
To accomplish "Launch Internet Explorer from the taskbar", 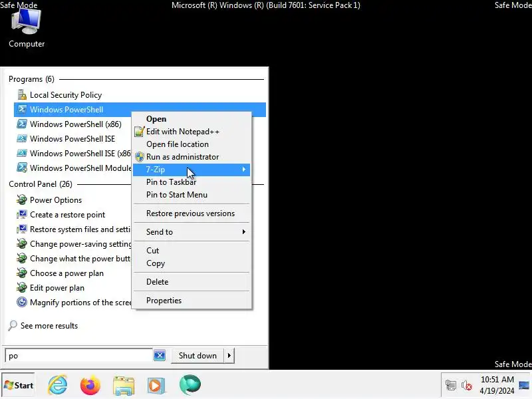I will [x=58, y=385].
